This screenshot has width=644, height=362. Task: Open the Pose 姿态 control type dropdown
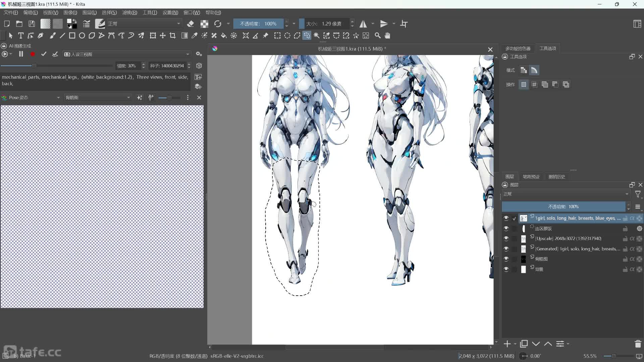point(31,98)
